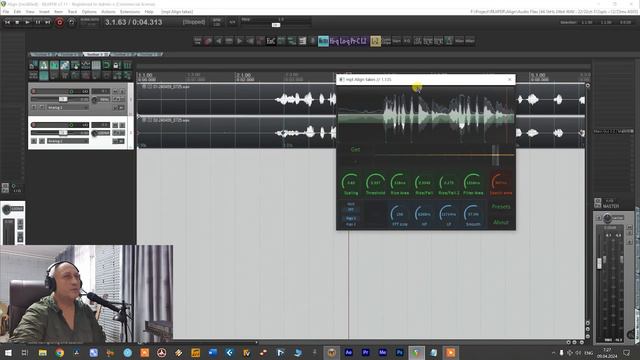640x360 pixels.
Task: Open the Track menu
Action: pos(72,12)
